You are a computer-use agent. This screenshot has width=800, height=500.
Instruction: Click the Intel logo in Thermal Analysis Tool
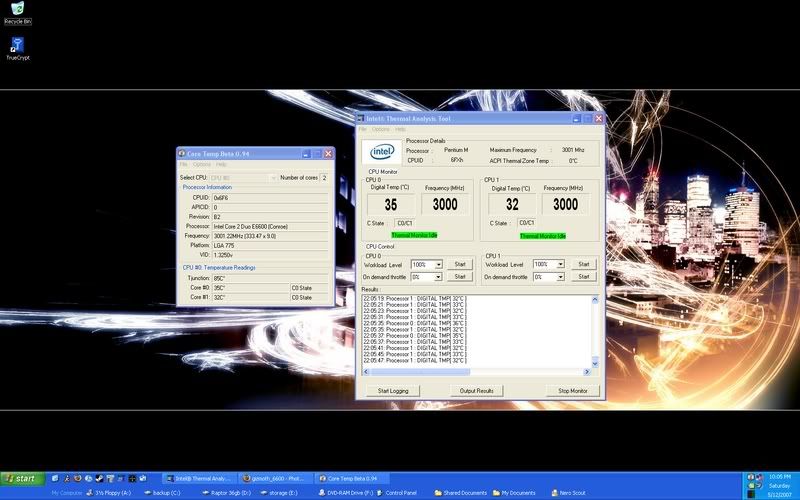pos(382,152)
